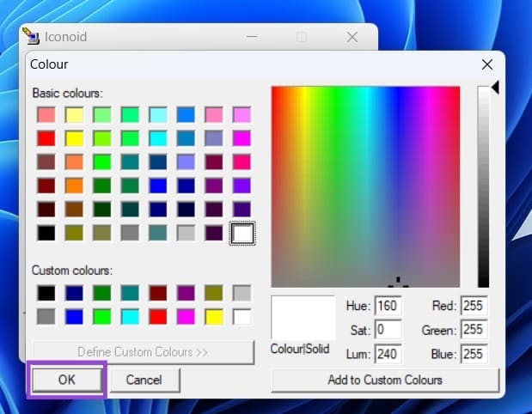Click the Iconoid app icon in title bar

[x=31, y=36]
